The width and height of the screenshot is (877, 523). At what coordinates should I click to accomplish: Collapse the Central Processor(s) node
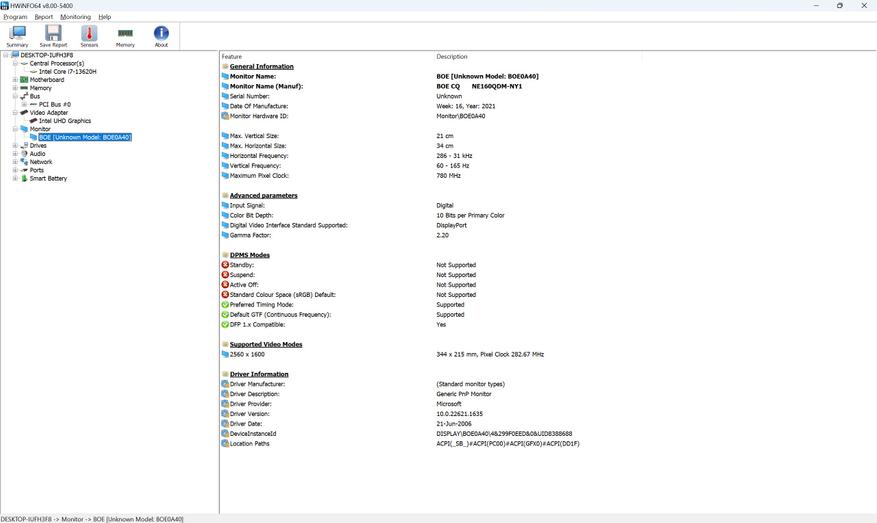pyautogui.click(x=15, y=63)
